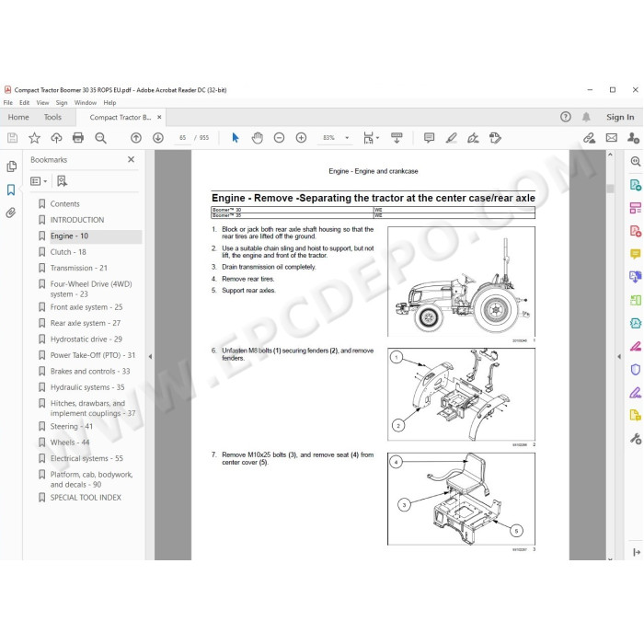Switch to the Tools tab
644x644 pixels.
pyautogui.click(x=52, y=117)
